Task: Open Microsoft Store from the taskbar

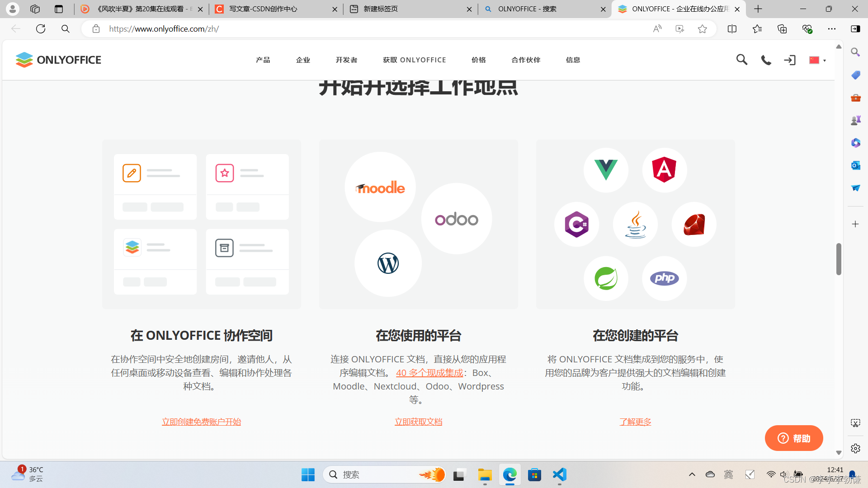Action: [x=534, y=474]
